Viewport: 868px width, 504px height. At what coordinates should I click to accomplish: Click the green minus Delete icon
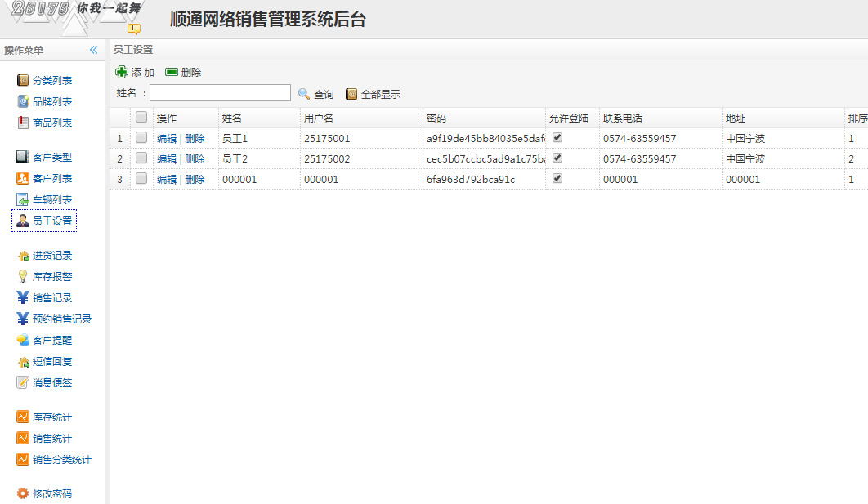[x=172, y=72]
